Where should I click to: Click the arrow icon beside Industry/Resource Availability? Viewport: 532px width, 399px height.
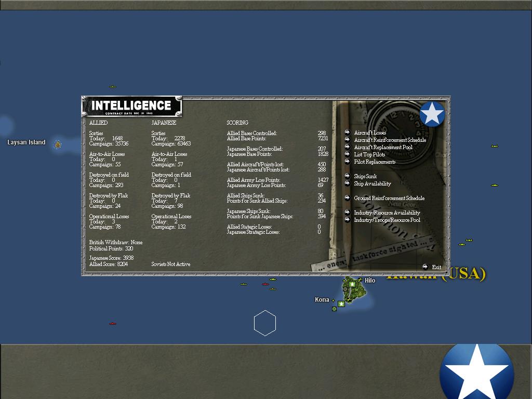(347, 212)
